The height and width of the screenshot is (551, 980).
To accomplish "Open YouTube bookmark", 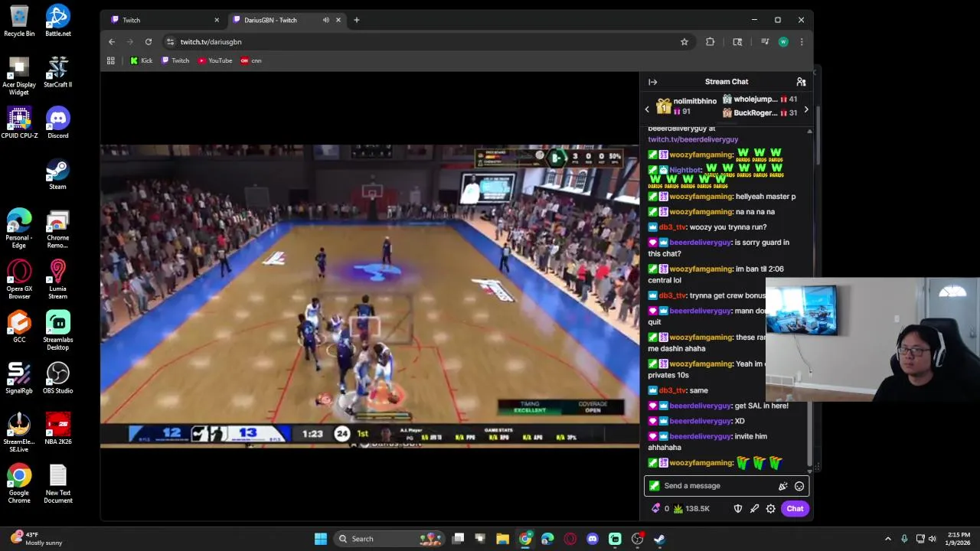I will tap(214, 60).
